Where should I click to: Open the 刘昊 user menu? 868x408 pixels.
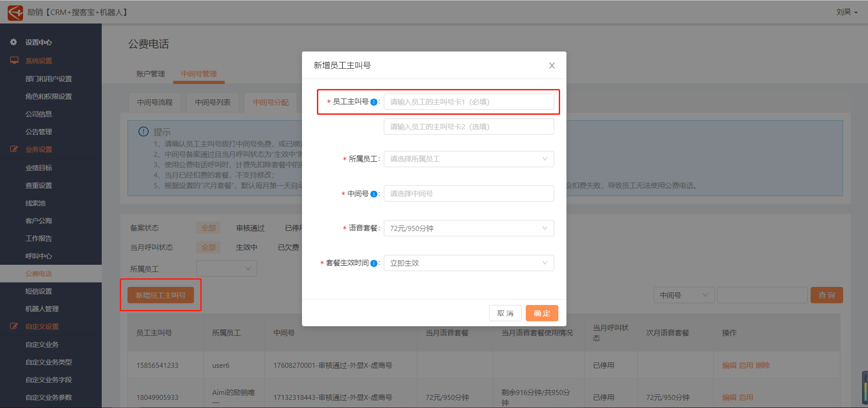tap(847, 12)
